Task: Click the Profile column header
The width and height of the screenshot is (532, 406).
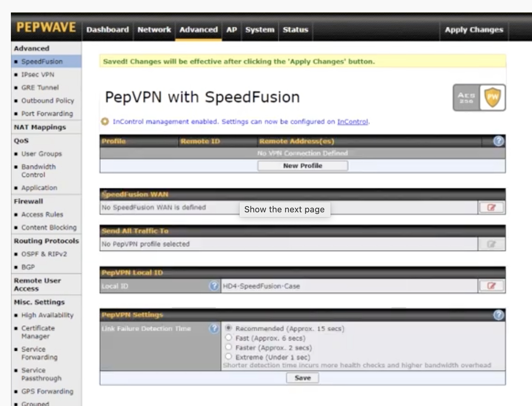Action: pos(114,141)
